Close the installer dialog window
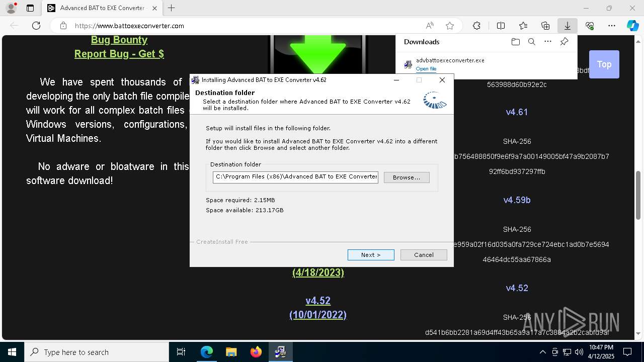The height and width of the screenshot is (362, 644). (442, 80)
